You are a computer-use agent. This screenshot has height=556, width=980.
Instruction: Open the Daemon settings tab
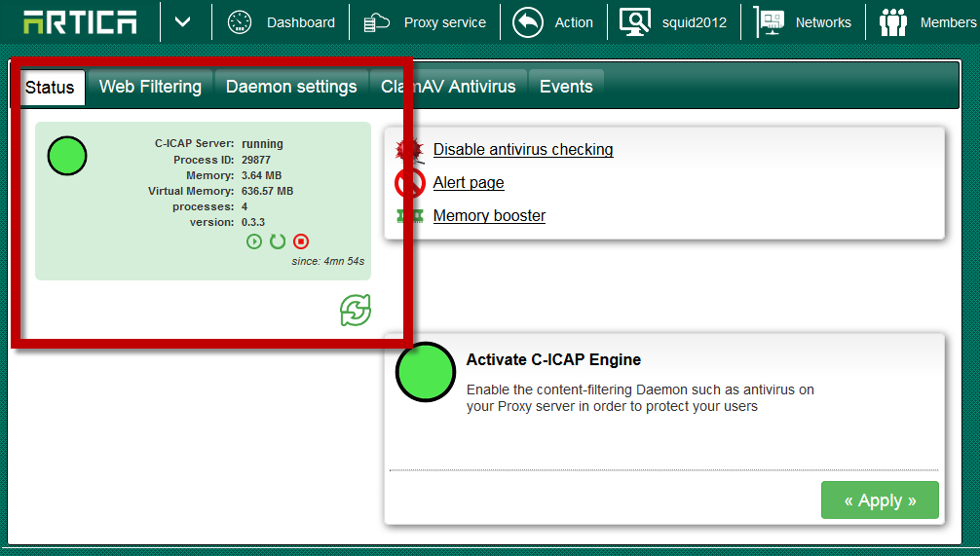291,87
